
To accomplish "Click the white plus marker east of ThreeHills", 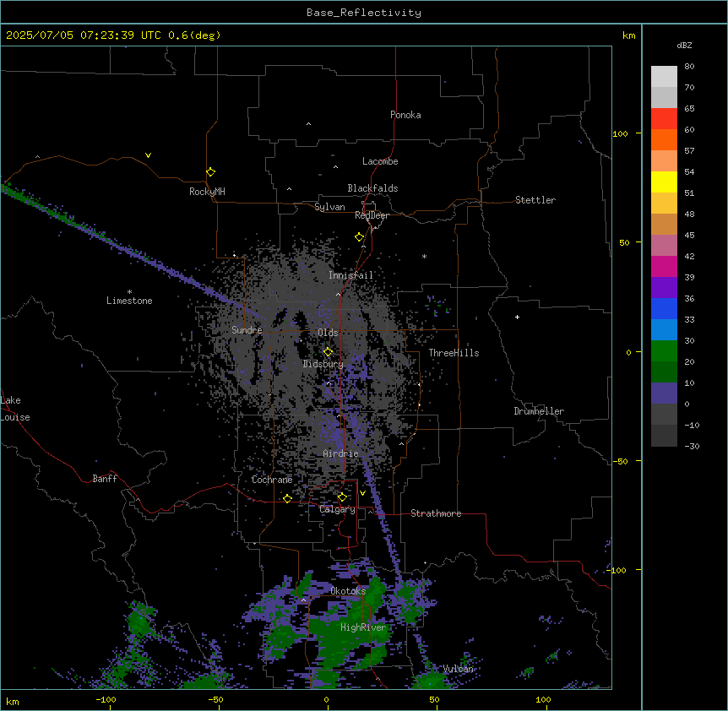I will [x=517, y=317].
